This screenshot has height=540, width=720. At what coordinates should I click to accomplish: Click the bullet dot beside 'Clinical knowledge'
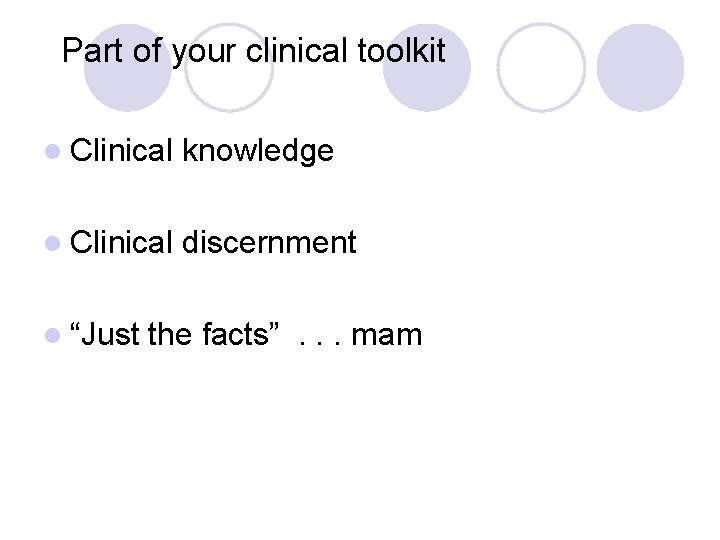point(53,152)
